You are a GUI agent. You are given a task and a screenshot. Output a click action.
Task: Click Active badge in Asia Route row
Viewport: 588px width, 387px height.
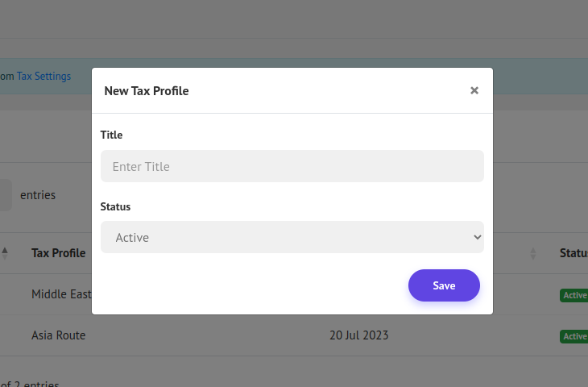pos(574,336)
